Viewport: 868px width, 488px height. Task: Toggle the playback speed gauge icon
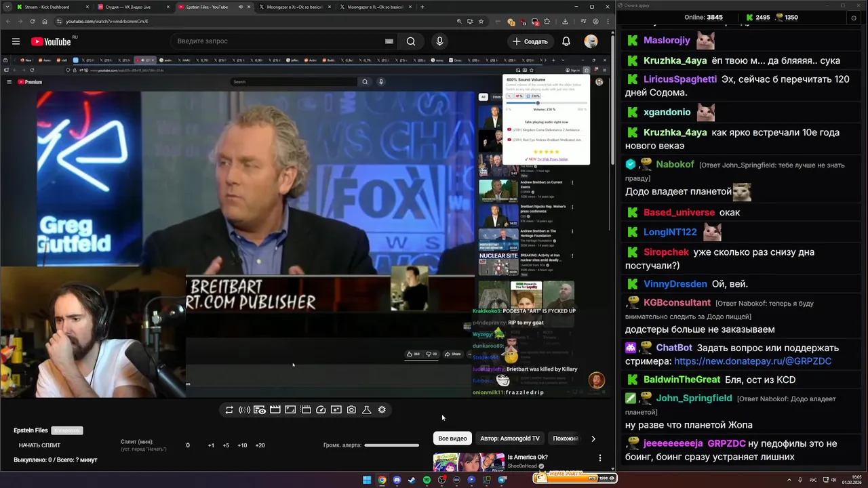(321, 410)
